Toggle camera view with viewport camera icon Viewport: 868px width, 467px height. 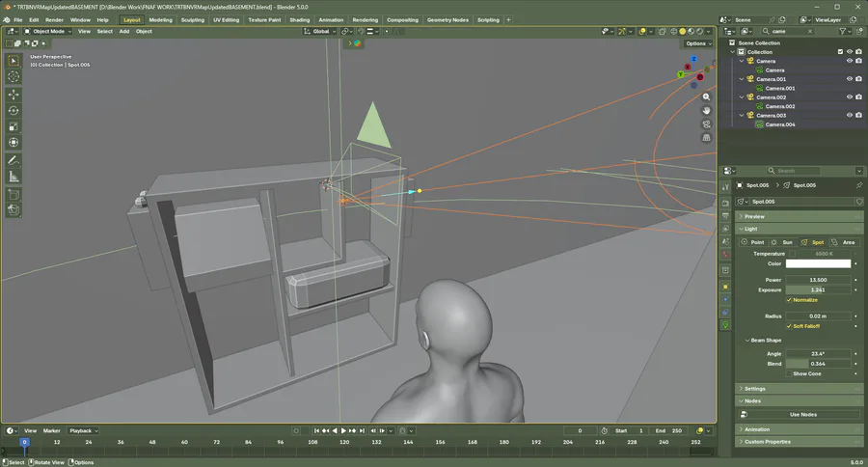pos(706,124)
